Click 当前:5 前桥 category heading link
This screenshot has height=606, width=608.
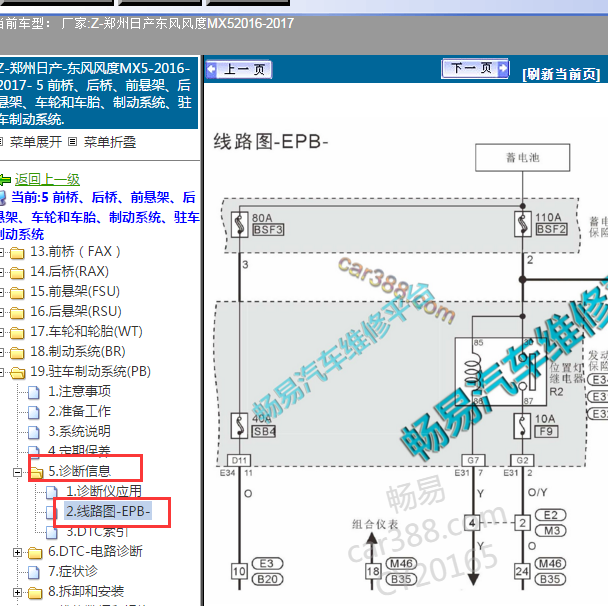[x=99, y=216]
